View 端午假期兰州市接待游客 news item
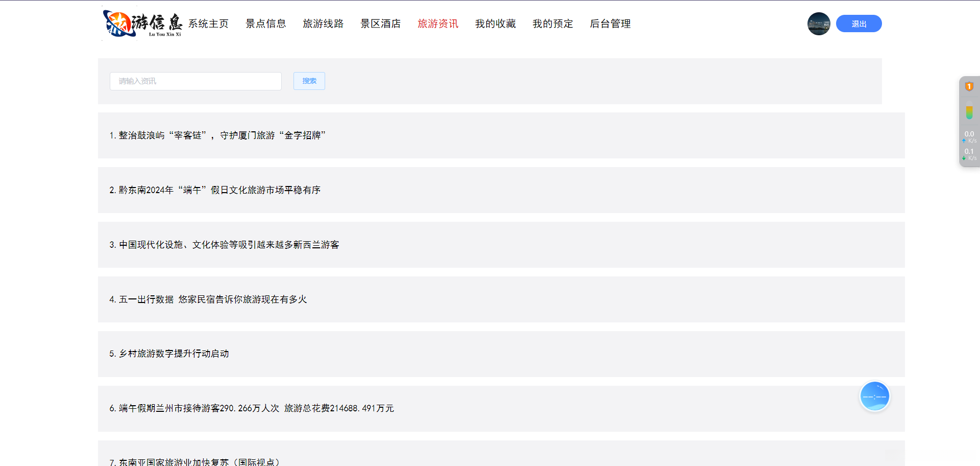This screenshot has width=980, height=466. (501, 409)
